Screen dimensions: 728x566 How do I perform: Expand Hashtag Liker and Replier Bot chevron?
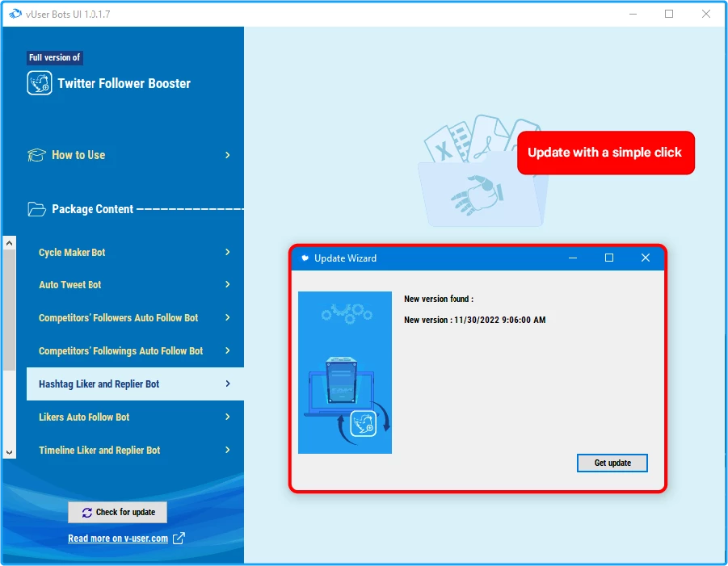point(228,384)
